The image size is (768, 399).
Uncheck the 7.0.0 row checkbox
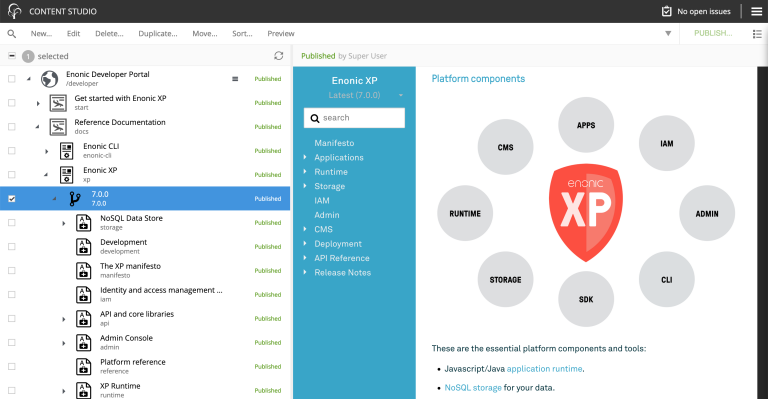pos(12,199)
